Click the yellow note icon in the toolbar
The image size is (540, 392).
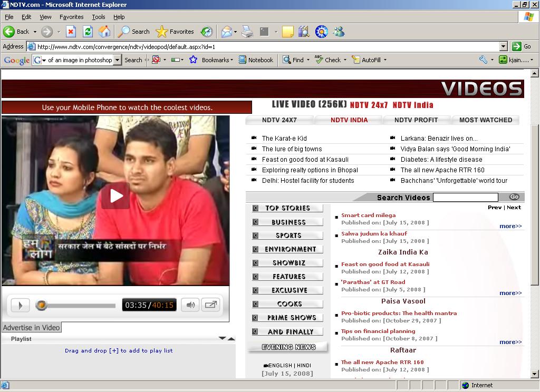(x=287, y=32)
